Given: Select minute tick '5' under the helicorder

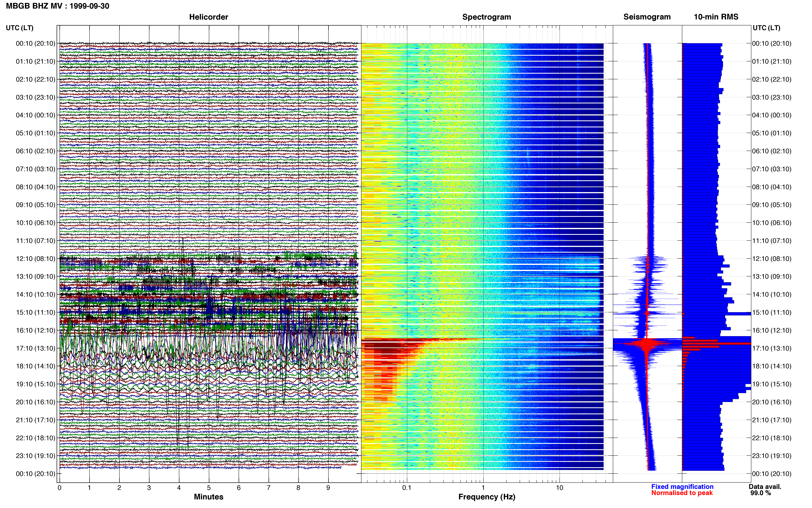Looking at the screenshot, I should point(209,488).
